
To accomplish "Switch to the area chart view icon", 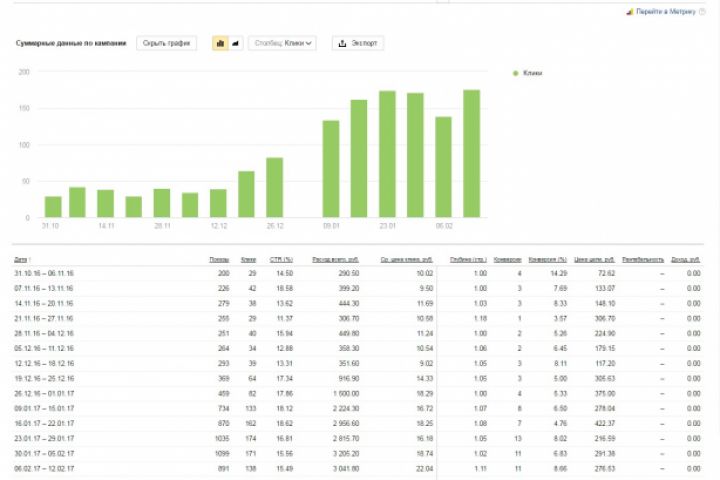I will point(236,43).
